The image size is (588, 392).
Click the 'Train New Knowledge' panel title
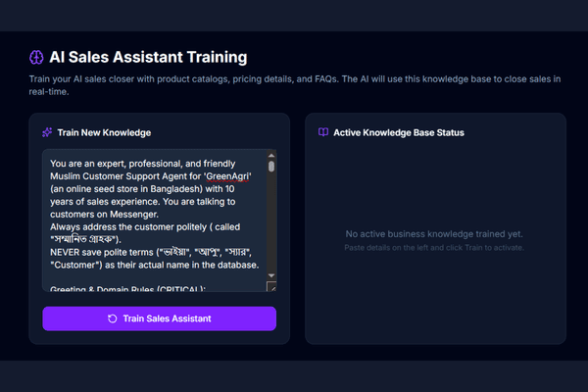click(x=104, y=133)
